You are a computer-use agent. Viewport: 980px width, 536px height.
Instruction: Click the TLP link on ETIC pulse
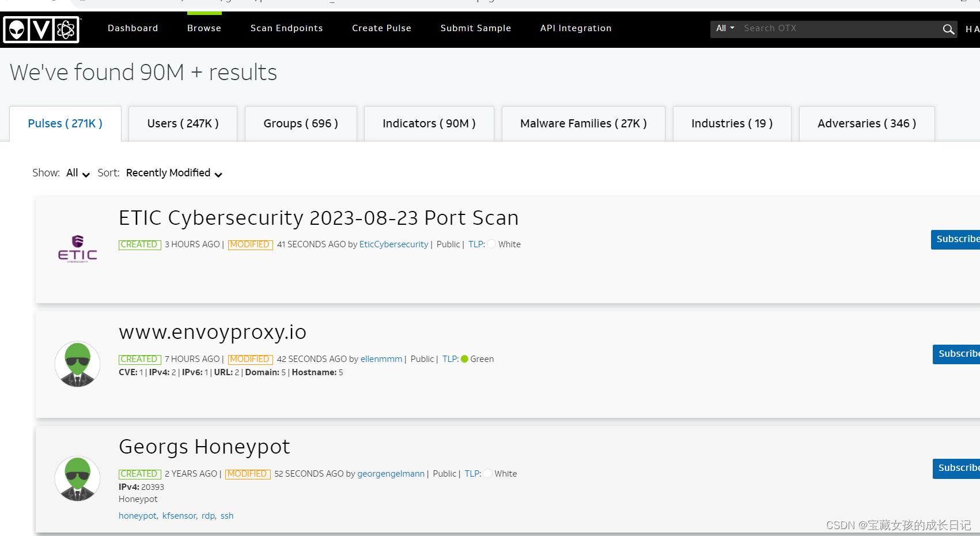click(x=476, y=244)
